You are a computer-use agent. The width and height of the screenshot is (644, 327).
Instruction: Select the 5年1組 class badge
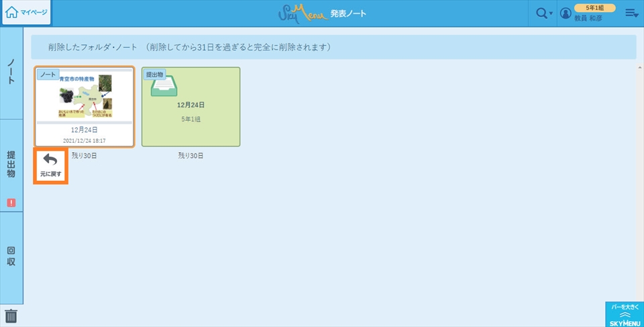(595, 7)
